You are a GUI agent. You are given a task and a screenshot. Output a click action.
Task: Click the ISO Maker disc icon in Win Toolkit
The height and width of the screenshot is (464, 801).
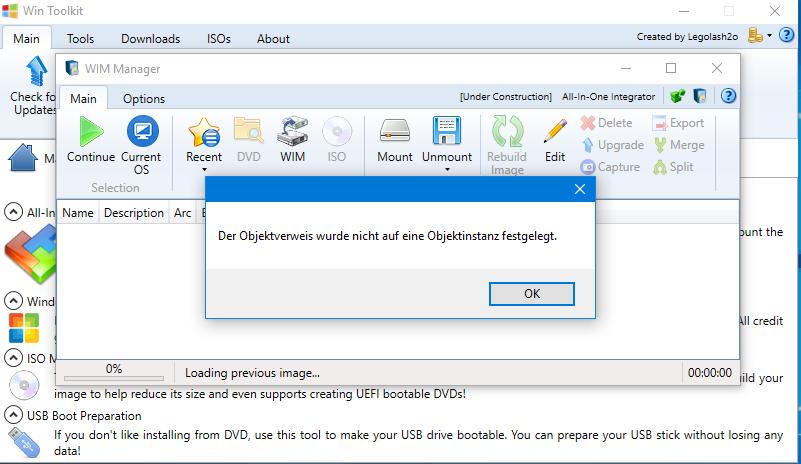pos(24,385)
